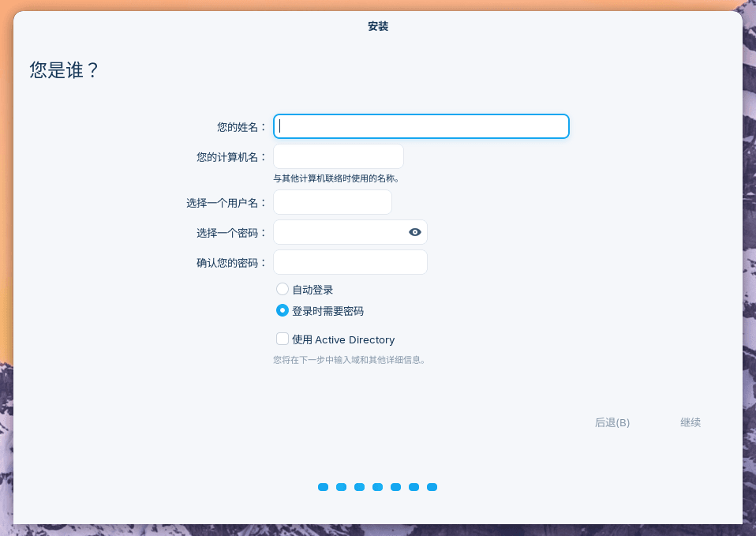Click the sixth installation progress dot

click(x=414, y=487)
